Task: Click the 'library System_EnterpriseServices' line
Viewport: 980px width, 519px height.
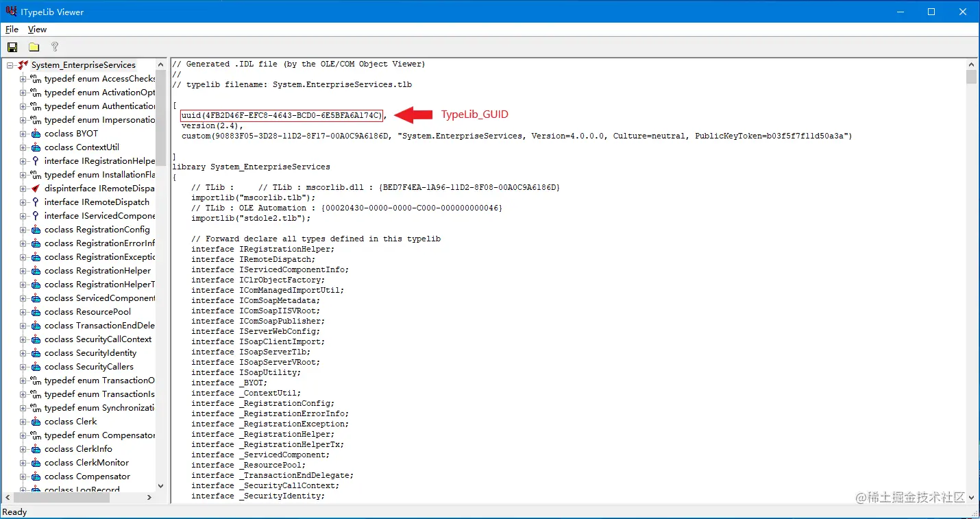Action: [x=251, y=167]
